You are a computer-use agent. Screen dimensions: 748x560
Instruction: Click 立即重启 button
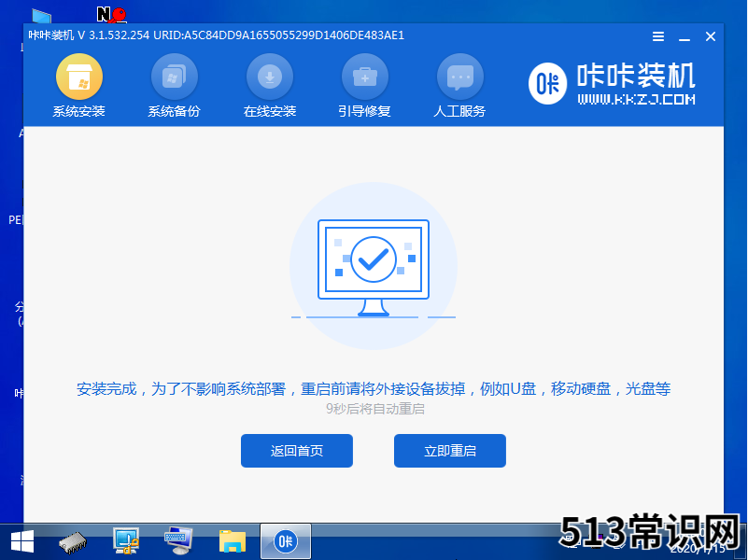[x=450, y=451]
